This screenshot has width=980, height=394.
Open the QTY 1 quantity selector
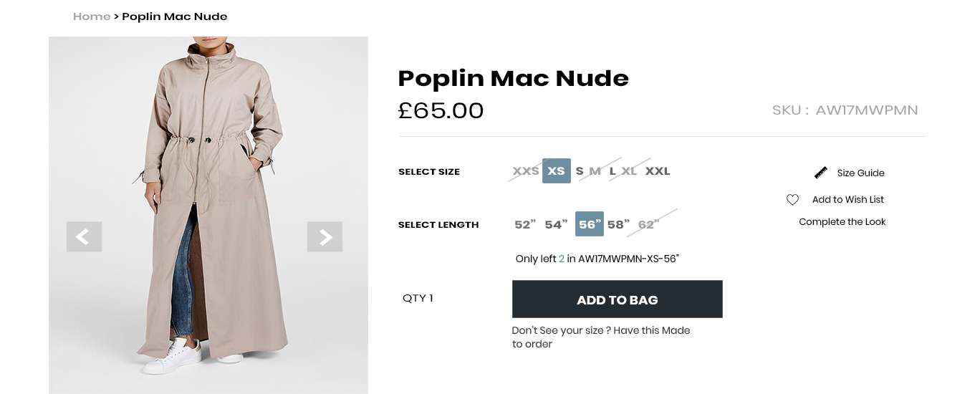[x=418, y=299]
